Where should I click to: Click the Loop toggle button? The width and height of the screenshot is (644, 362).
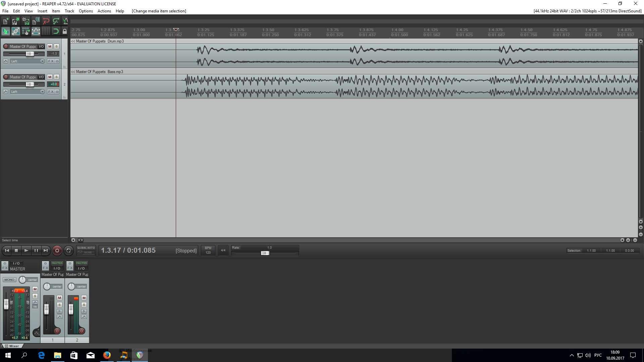click(68, 251)
